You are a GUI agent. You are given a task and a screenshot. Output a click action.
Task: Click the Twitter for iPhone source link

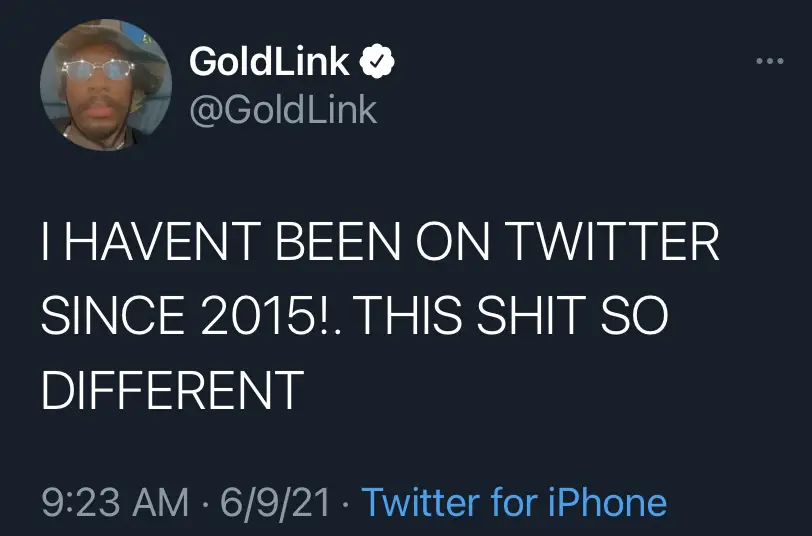(x=513, y=502)
